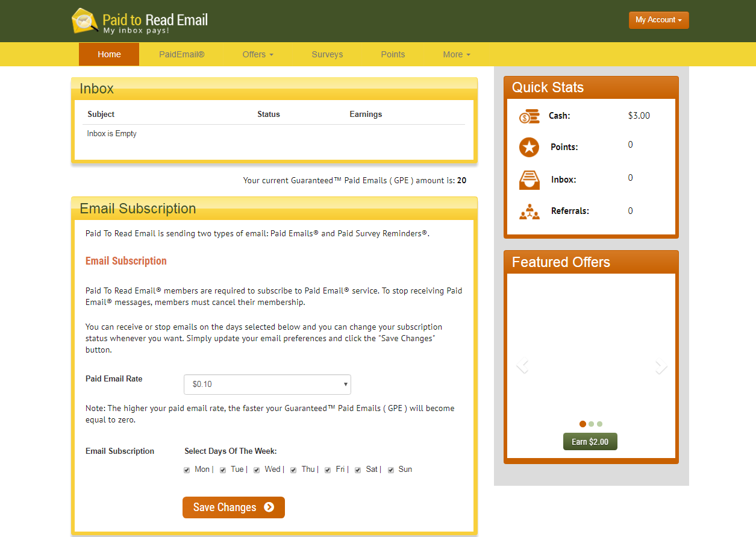Screen dimensions: 756x537
Task: Click the Cash coins icon
Action: 530,116
